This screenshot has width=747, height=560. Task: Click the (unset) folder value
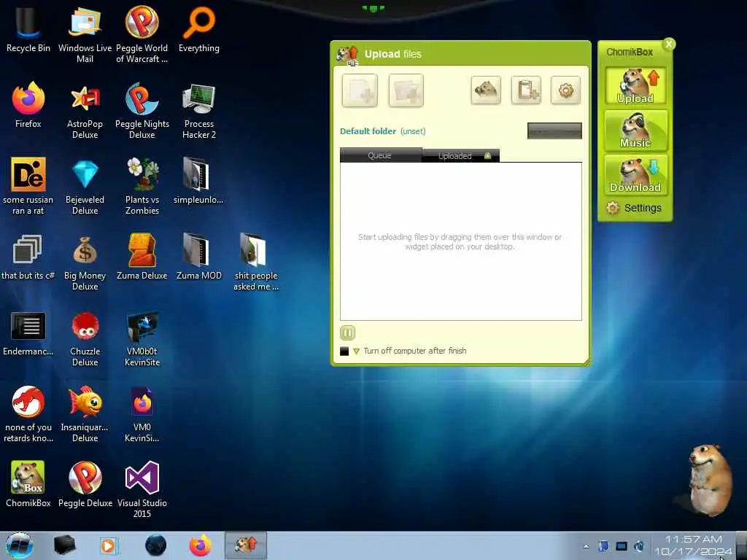pyautogui.click(x=413, y=131)
